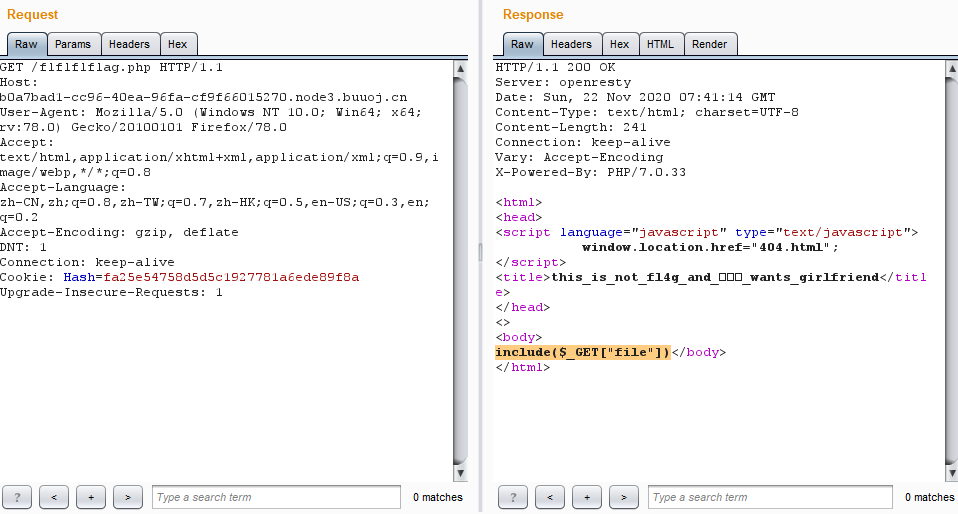Screen dimensions: 958x514
Task: Click the Response pane scrollbar up arrow
Action: click(951, 68)
